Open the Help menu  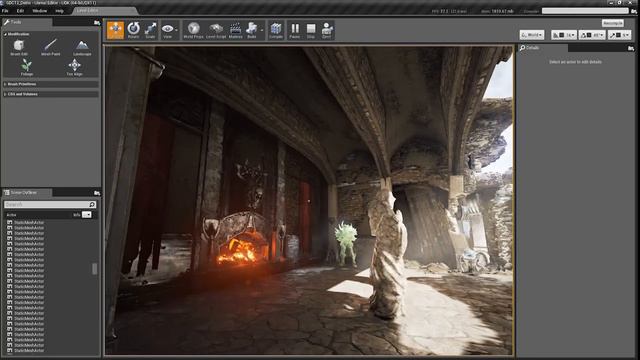pyautogui.click(x=59, y=11)
